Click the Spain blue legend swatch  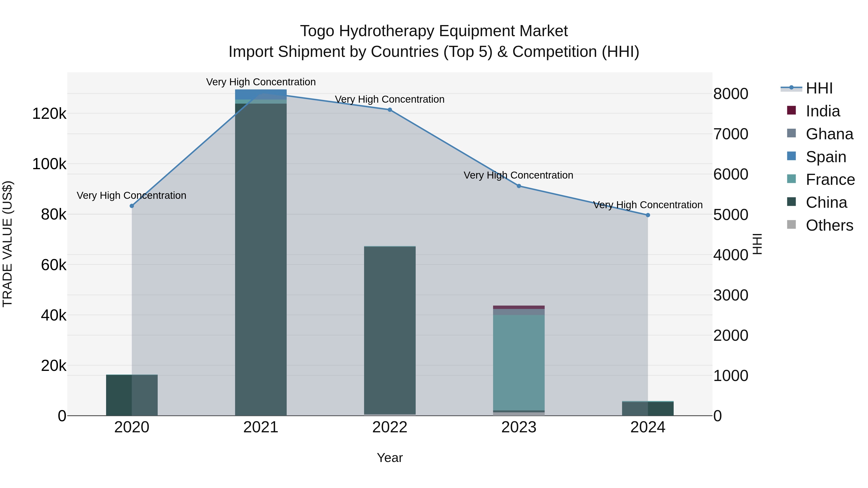click(791, 156)
